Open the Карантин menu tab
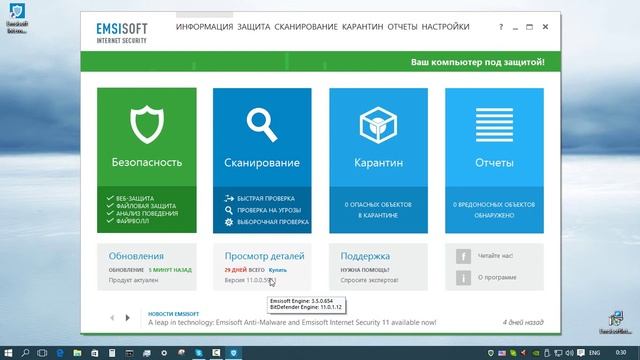The width and height of the screenshot is (640, 360). [x=362, y=27]
